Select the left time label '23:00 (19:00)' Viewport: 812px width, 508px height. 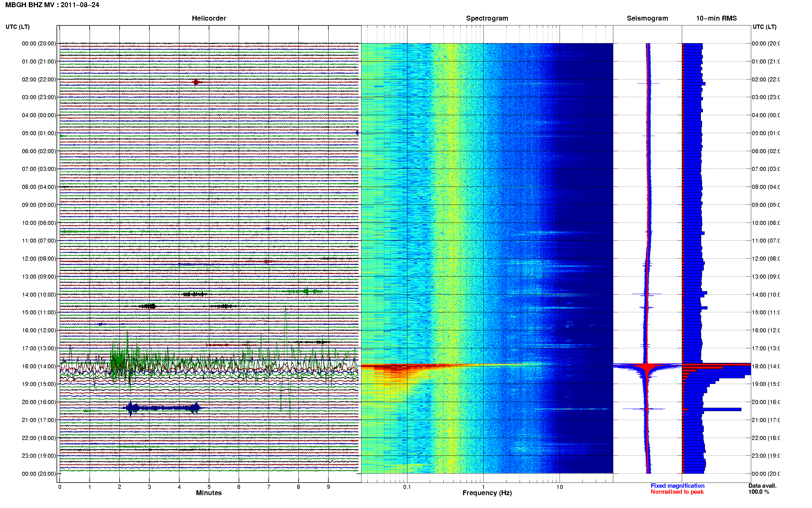[39, 456]
